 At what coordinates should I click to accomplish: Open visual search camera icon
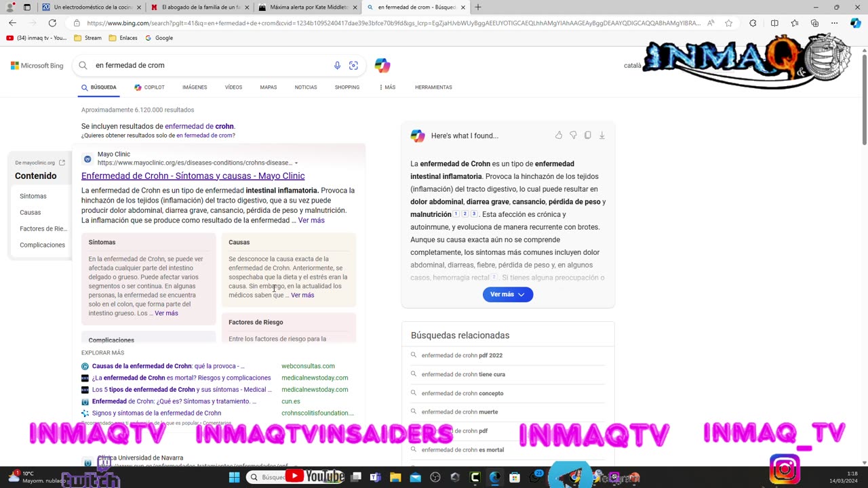pos(353,66)
